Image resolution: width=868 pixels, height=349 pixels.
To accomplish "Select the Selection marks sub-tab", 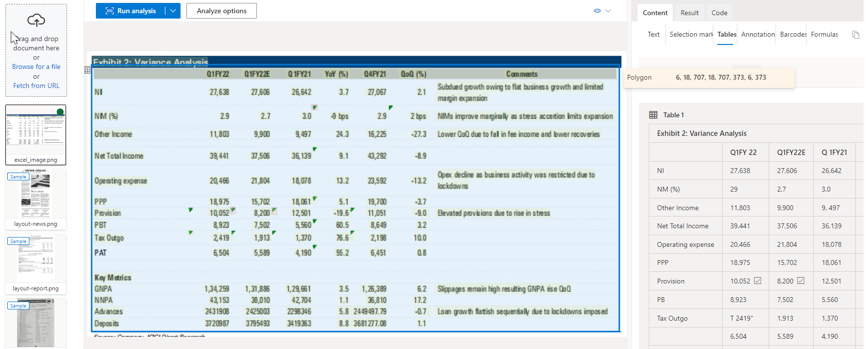I will pyautogui.click(x=691, y=34).
